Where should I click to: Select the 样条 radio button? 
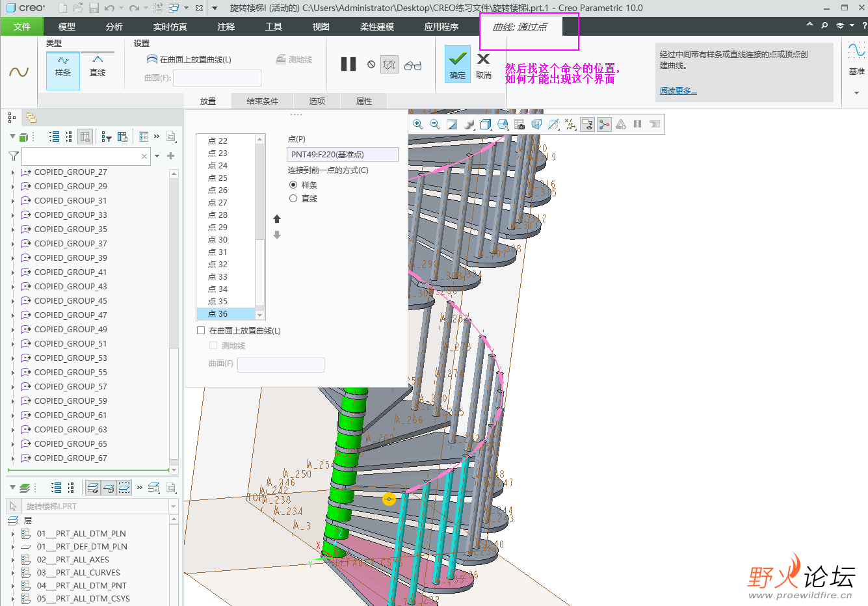(293, 185)
